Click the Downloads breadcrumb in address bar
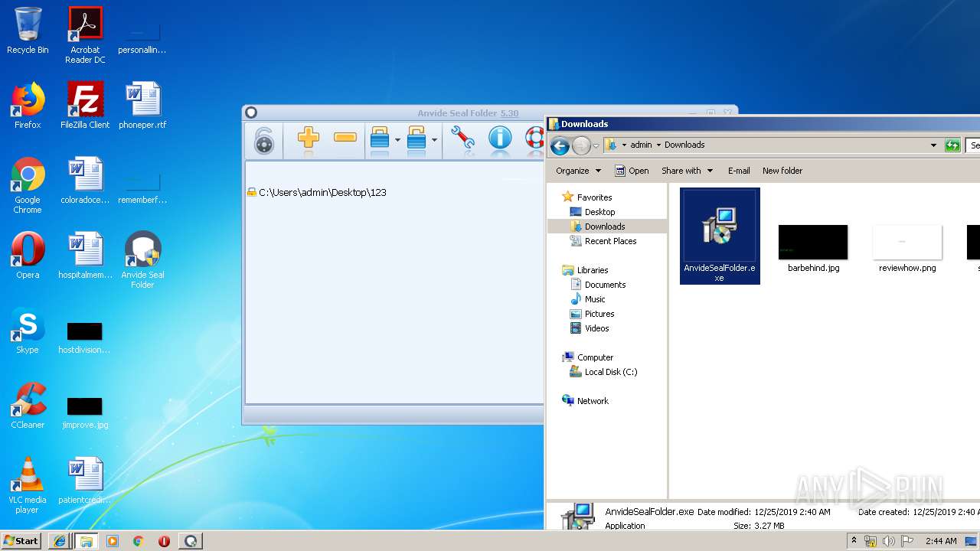The width and height of the screenshot is (980, 551). (x=684, y=145)
